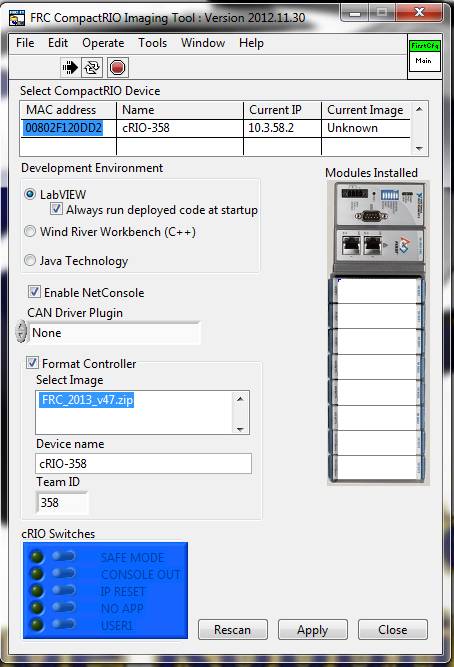
Task: Click the Run arrow toolbar icon
Action: pyautogui.click(x=70, y=67)
